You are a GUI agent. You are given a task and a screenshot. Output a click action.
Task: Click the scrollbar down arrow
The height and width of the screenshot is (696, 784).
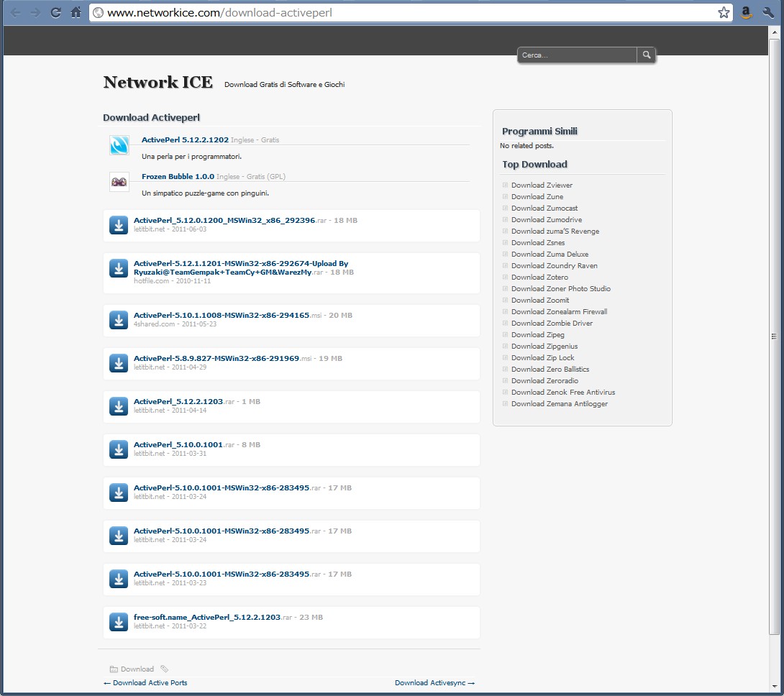pos(774,686)
